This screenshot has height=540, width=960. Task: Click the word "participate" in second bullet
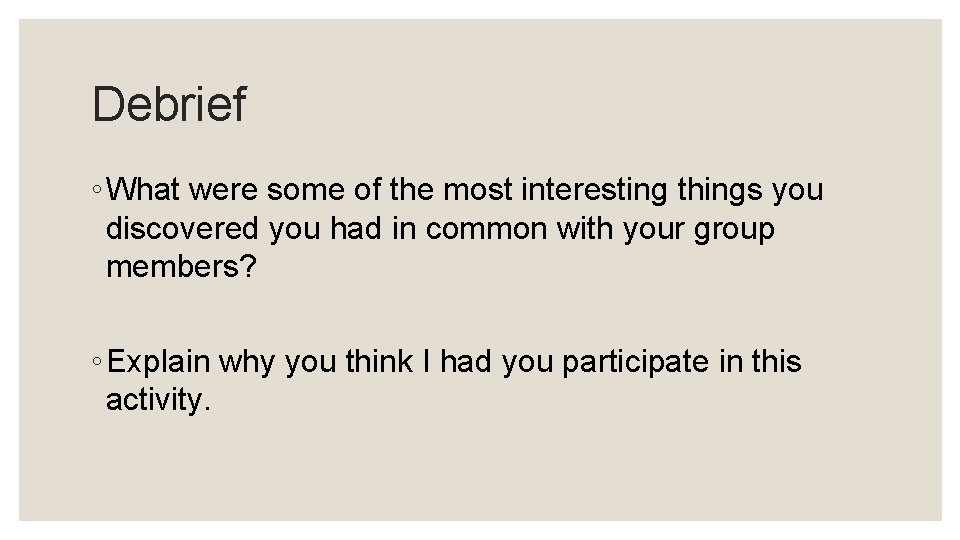coord(636,361)
